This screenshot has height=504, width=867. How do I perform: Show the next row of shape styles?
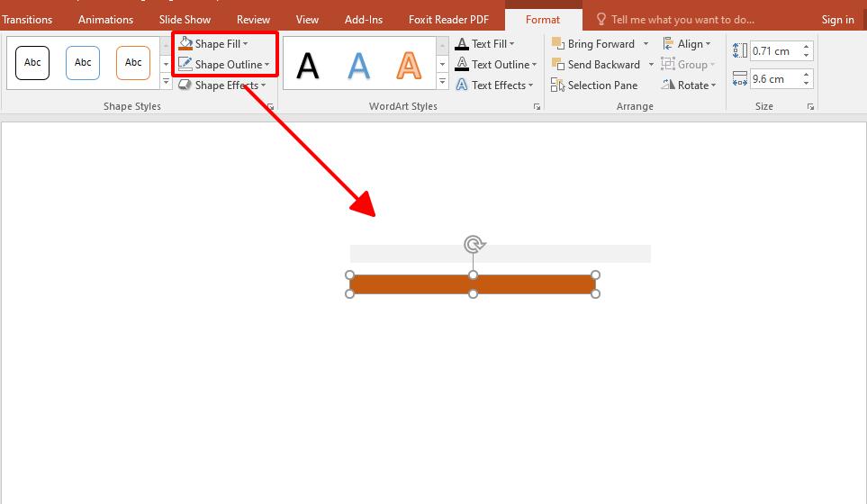tap(166, 65)
